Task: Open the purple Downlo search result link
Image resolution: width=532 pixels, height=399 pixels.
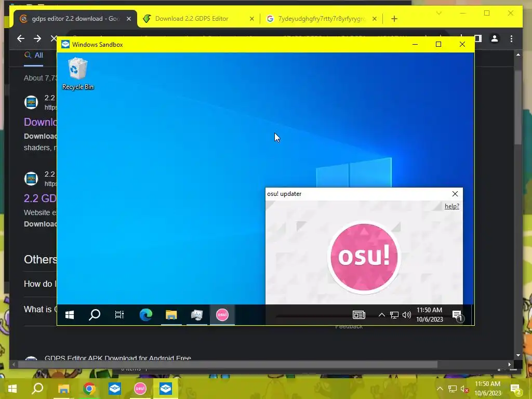Action: coord(41,122)
